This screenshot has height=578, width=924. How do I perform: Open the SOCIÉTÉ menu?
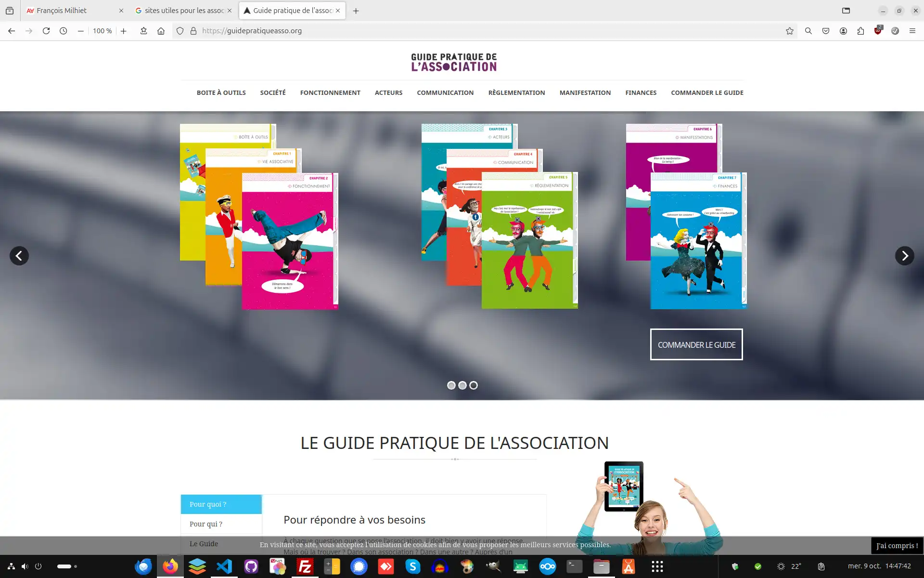click(273, 92)
